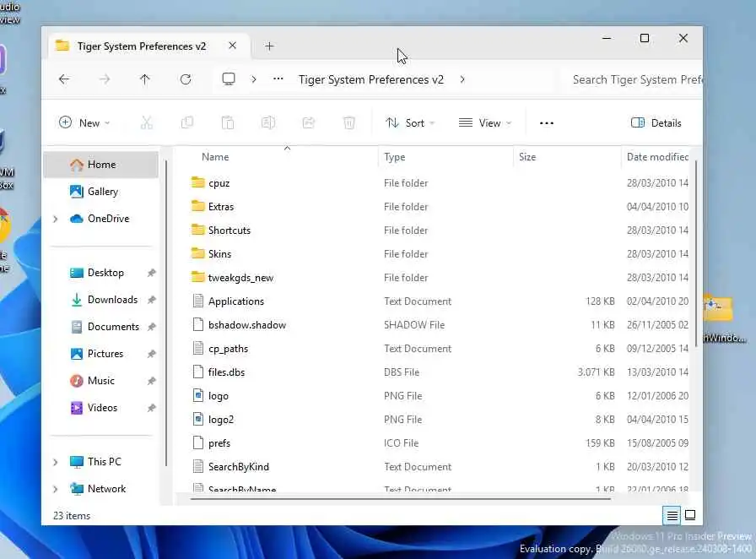This screenshot has width=756, height=559.
Task: Open the View layout dropdown
Action: point(484,122)
